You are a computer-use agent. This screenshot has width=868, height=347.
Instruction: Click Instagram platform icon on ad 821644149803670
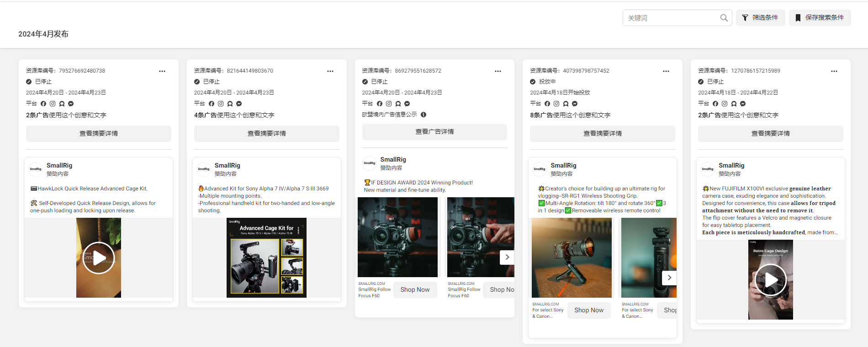(x=221, y=104)
